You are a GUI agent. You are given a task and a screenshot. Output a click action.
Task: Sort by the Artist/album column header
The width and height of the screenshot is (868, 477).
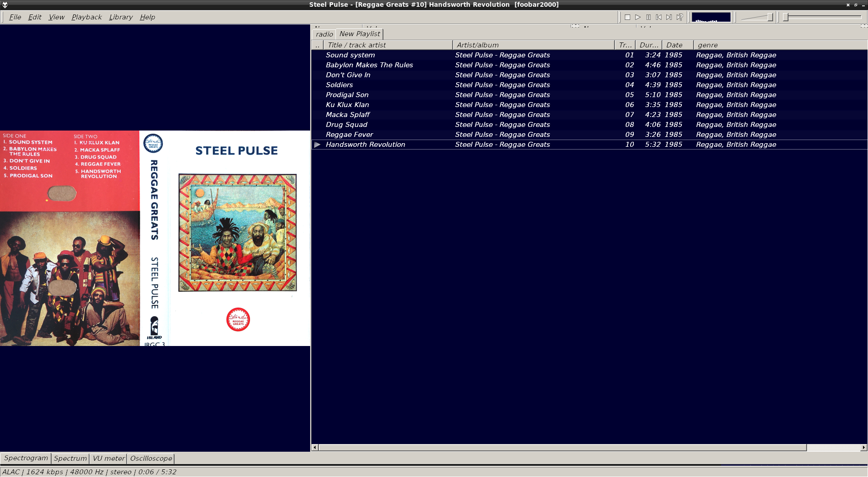click(533, 45)
